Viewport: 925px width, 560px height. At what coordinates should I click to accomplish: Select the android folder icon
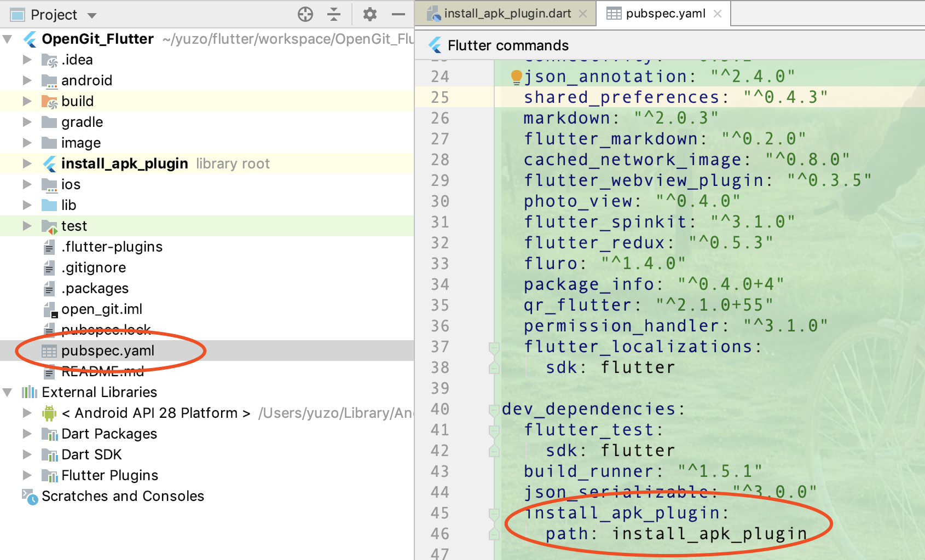point(49,80)
